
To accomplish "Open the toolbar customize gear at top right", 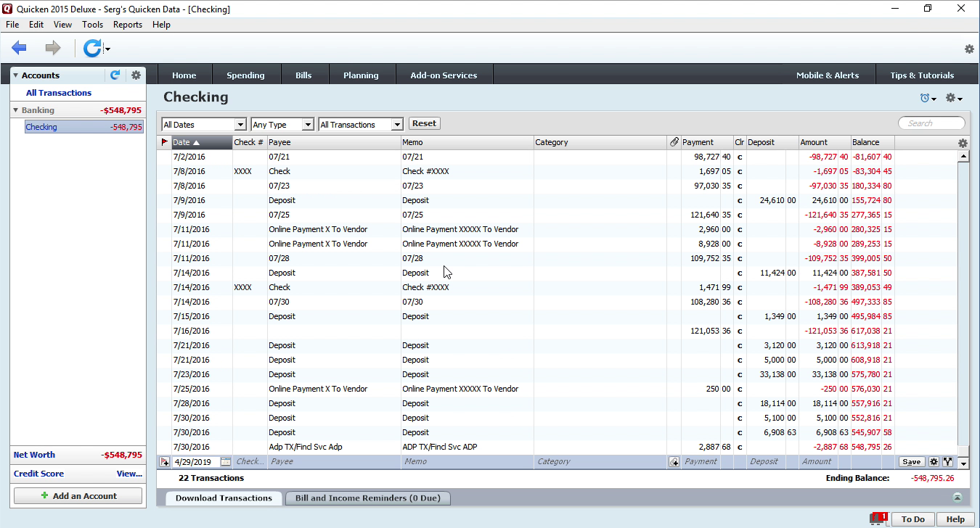I will coord(969,49).
